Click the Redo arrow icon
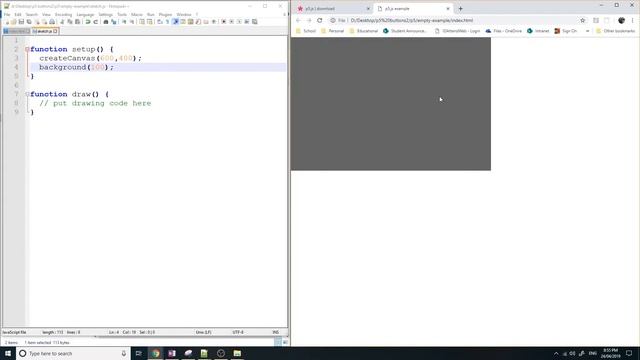Screen dimensions: 640x360 click(96, 22)
